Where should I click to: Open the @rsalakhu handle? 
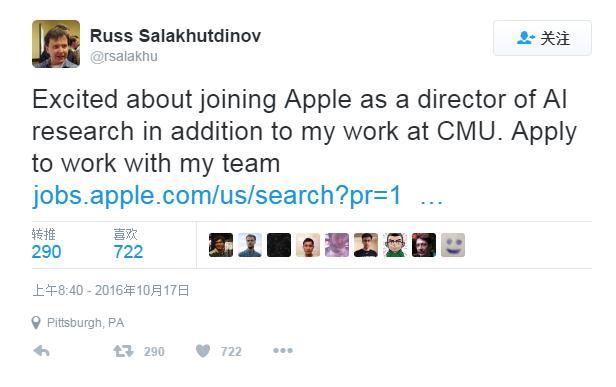point(124,56)
